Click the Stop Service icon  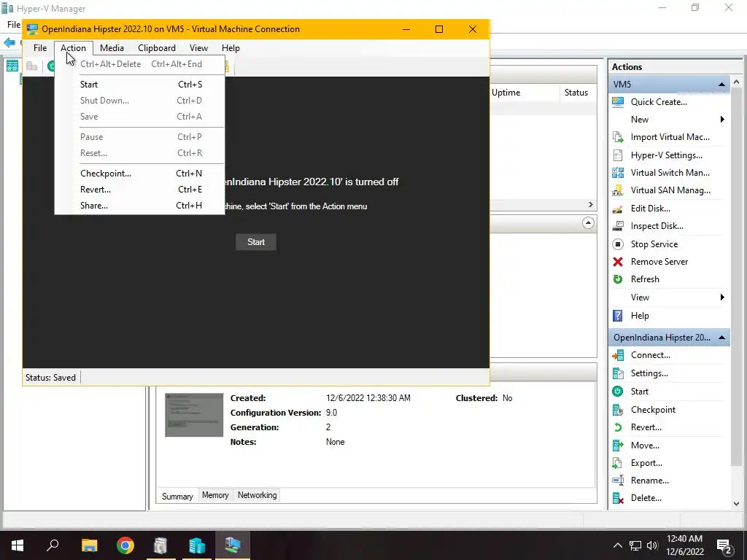(617, 244)
